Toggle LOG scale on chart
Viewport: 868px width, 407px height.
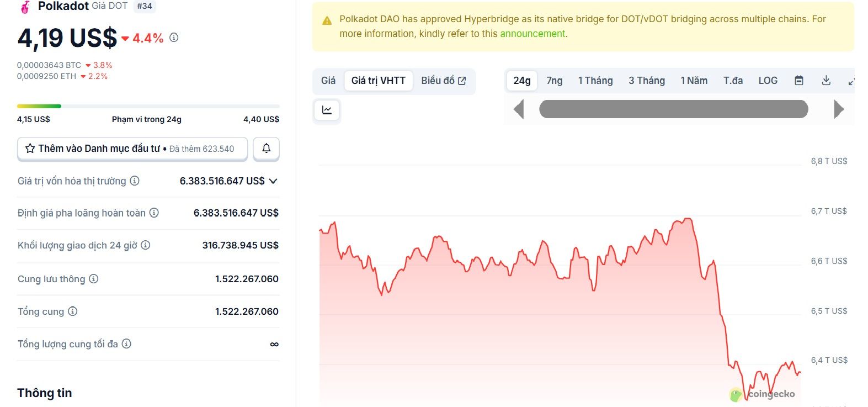[768, 81]
